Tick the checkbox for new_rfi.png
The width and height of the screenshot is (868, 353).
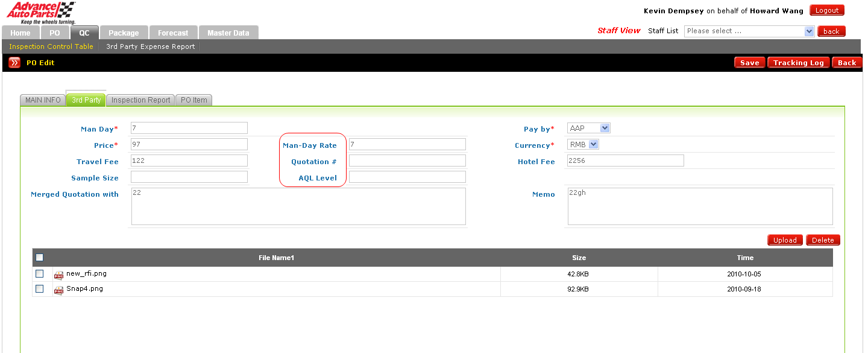40,274
